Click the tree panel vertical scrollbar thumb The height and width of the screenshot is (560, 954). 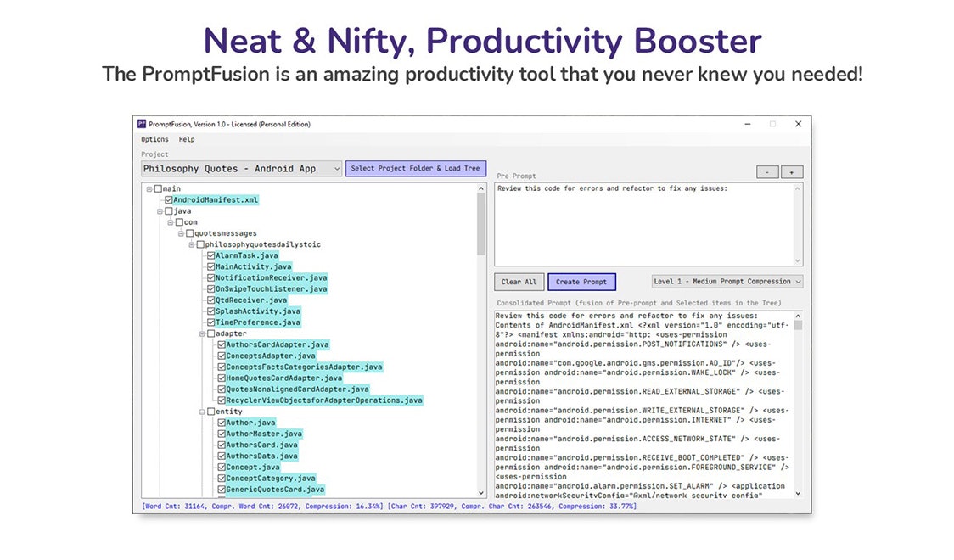click(x=481, y=225)
